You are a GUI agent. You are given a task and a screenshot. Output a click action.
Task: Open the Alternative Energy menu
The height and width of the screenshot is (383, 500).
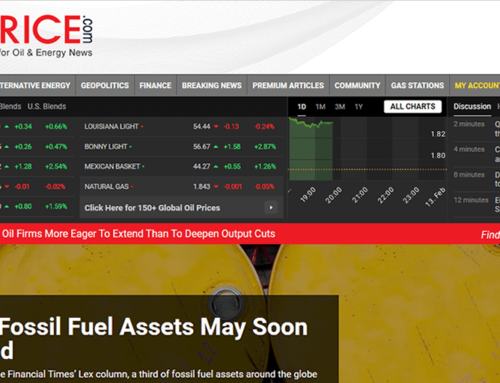[x=35, y=86]
